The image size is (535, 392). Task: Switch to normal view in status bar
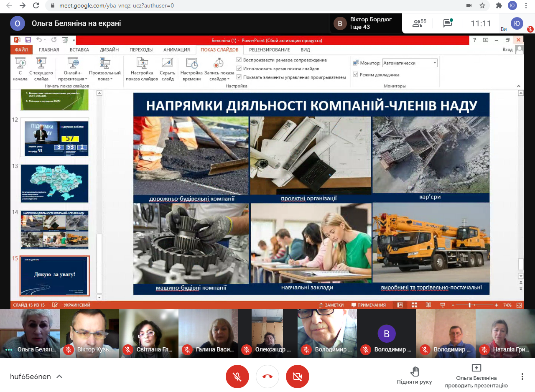(x=400, y=305)
